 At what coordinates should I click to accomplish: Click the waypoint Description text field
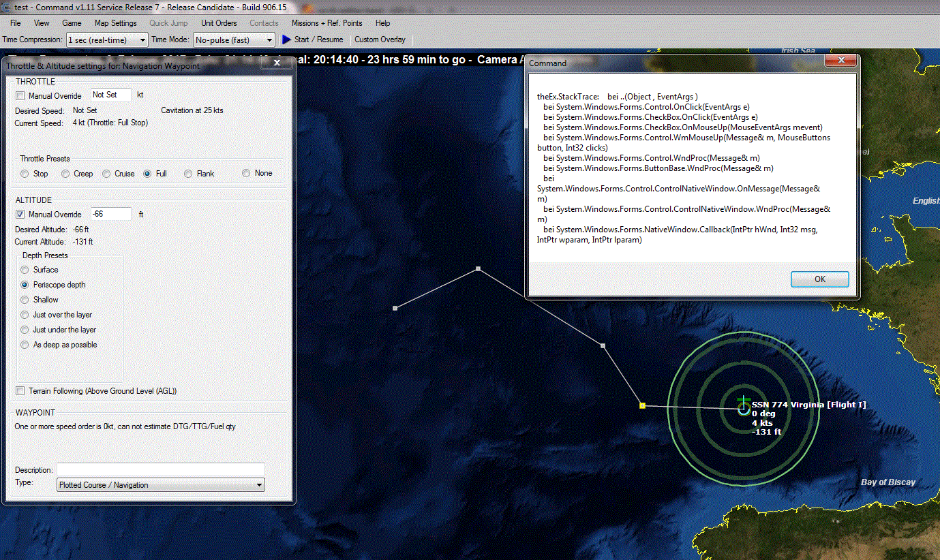click(x=160, y=469)
